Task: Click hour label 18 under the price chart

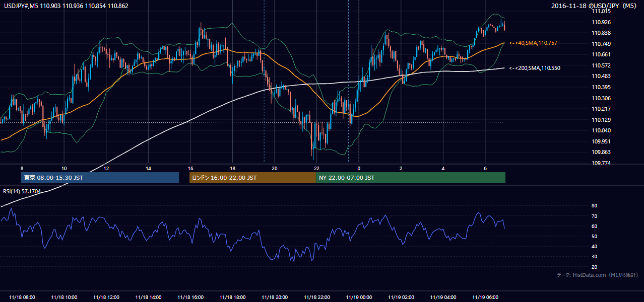Action: click(232, 168)
